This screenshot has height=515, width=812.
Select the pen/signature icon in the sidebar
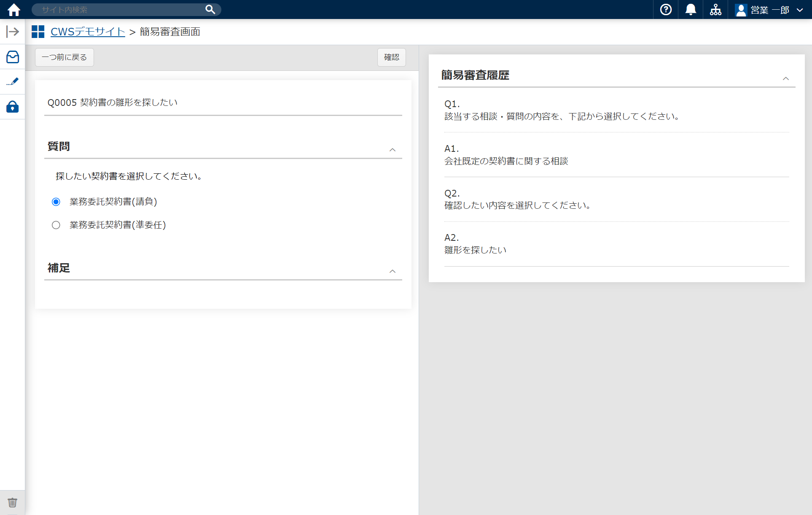coord(13,82)
